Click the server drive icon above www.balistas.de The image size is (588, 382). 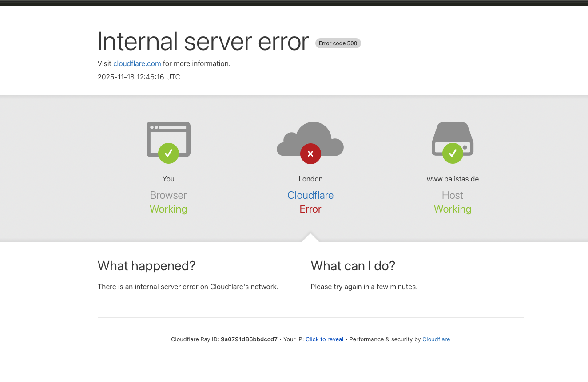click(x=453, y=134)
